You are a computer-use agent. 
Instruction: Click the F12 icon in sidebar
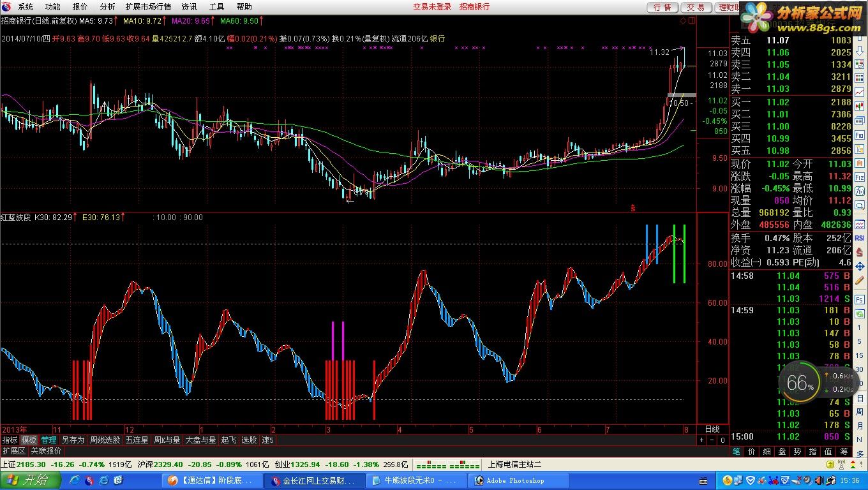859,177
